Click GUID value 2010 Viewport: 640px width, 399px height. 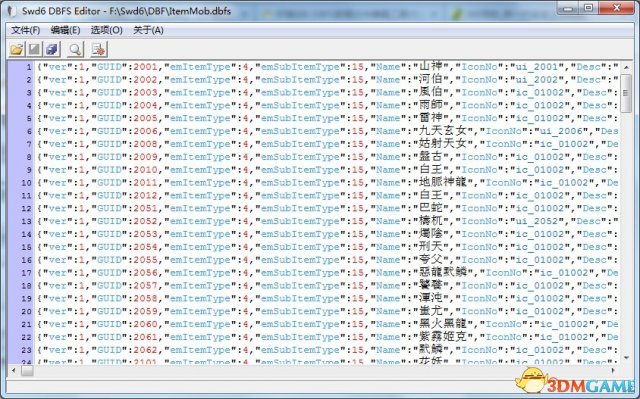tap(145, 170)
